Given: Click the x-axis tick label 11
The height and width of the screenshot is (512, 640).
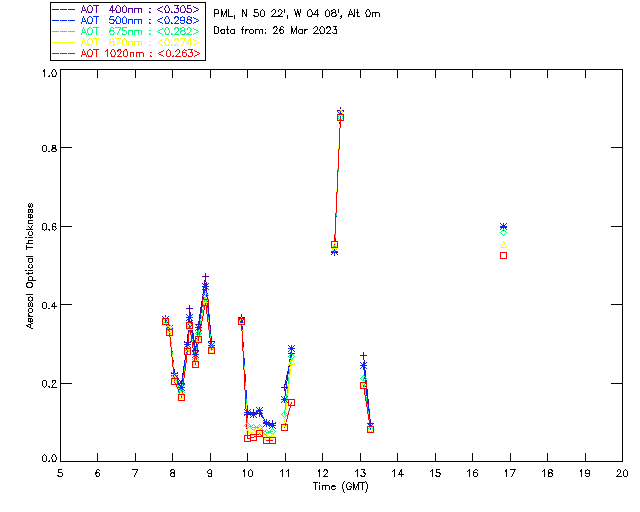Looking at the screenshot, I should pos(285,473).
